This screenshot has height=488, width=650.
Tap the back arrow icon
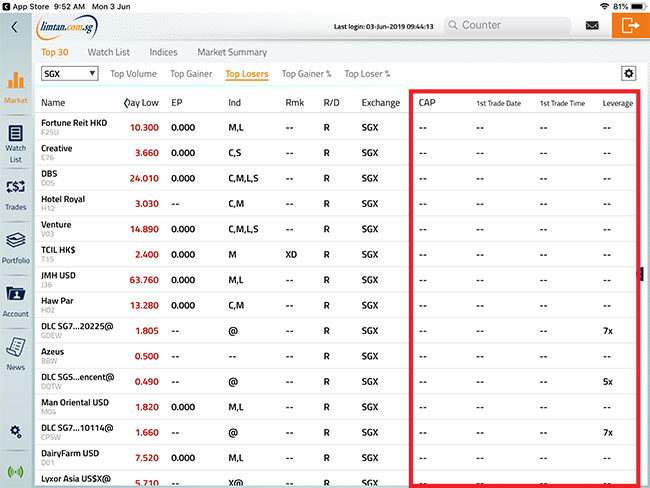click(15, 27)
